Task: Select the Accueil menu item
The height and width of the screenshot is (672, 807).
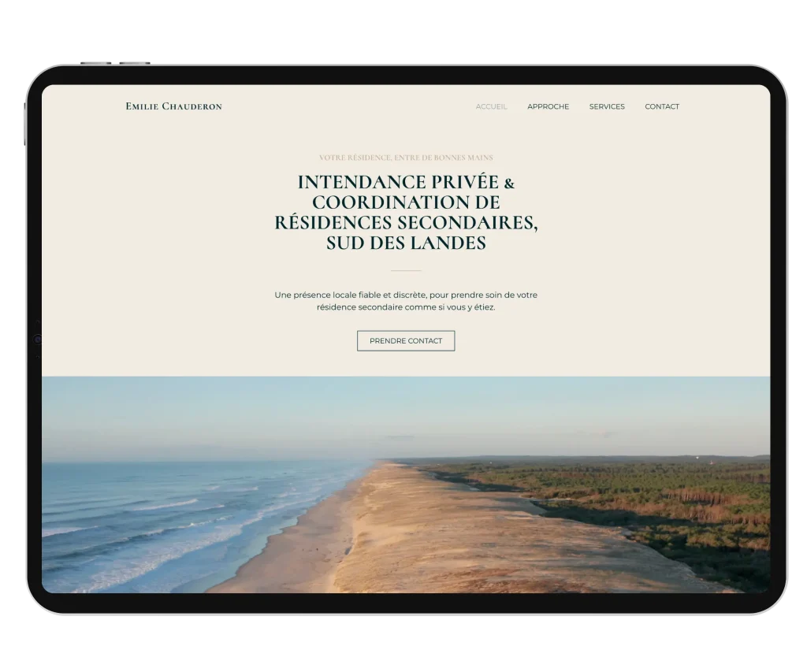Action: [x=491, y=106]
